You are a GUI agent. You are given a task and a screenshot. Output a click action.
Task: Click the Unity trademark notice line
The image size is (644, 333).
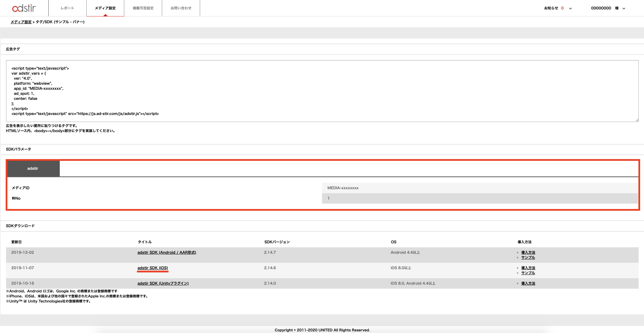(x=49, y=301)
